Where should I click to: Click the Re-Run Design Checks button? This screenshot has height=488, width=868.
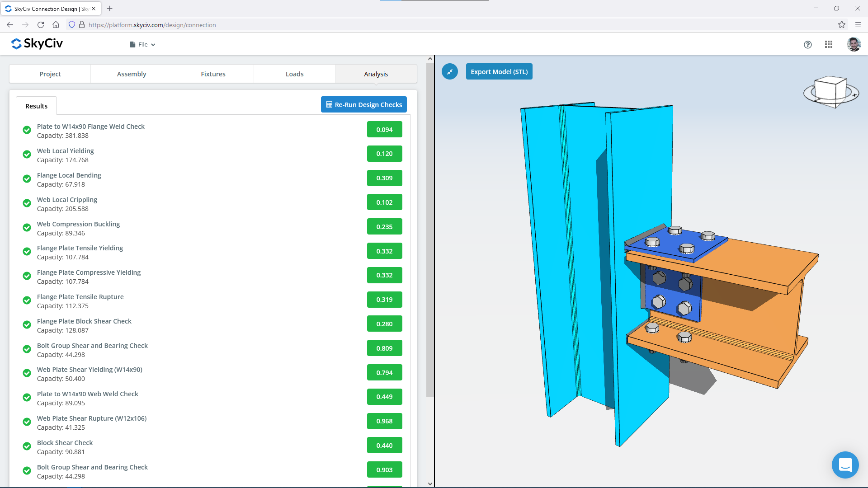[364, 104]
